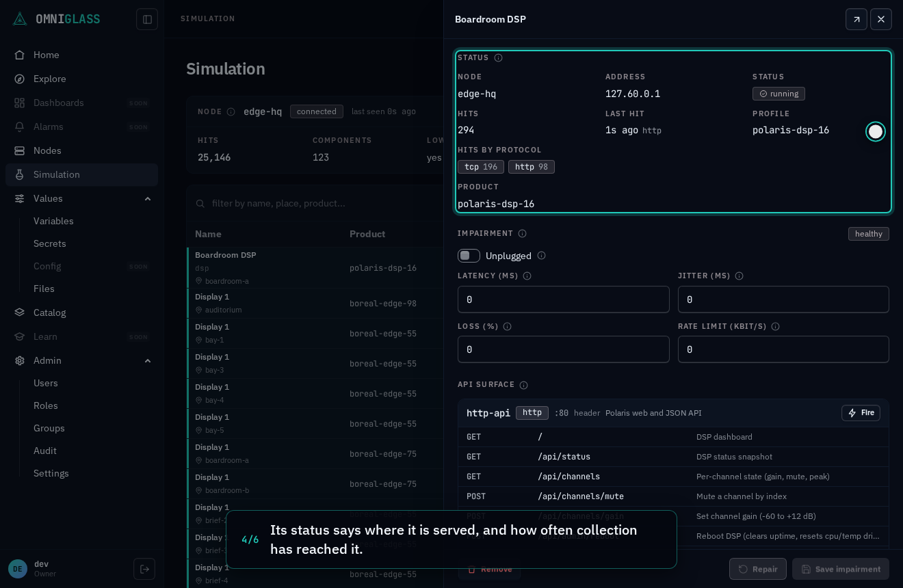Viewport: 903px width, 588px height.
Task: Click Save impairment
Action: [841, 569]
